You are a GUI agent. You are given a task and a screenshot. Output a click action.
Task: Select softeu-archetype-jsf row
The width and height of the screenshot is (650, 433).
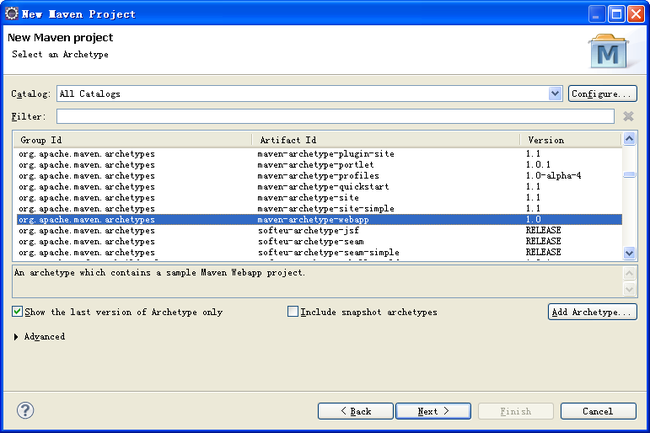(319, 230)
